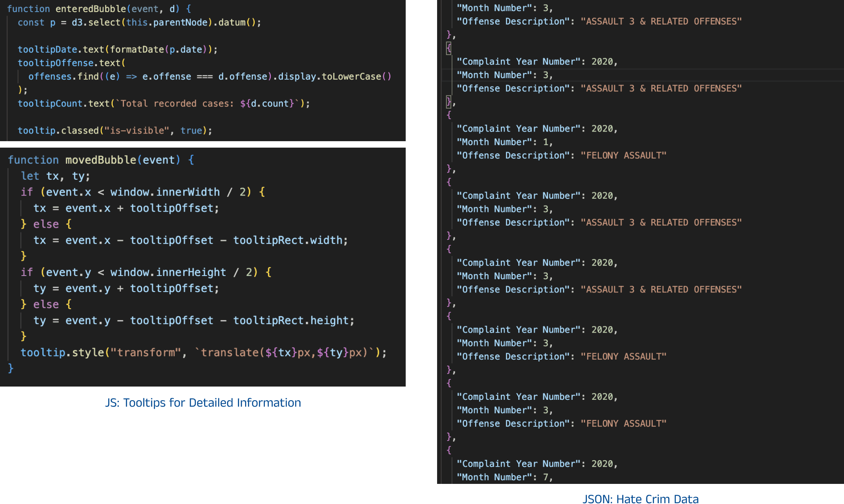Click window.innerHeight in the if condition
This screenshot has height=504, width=844.
[x=168, y=272]
